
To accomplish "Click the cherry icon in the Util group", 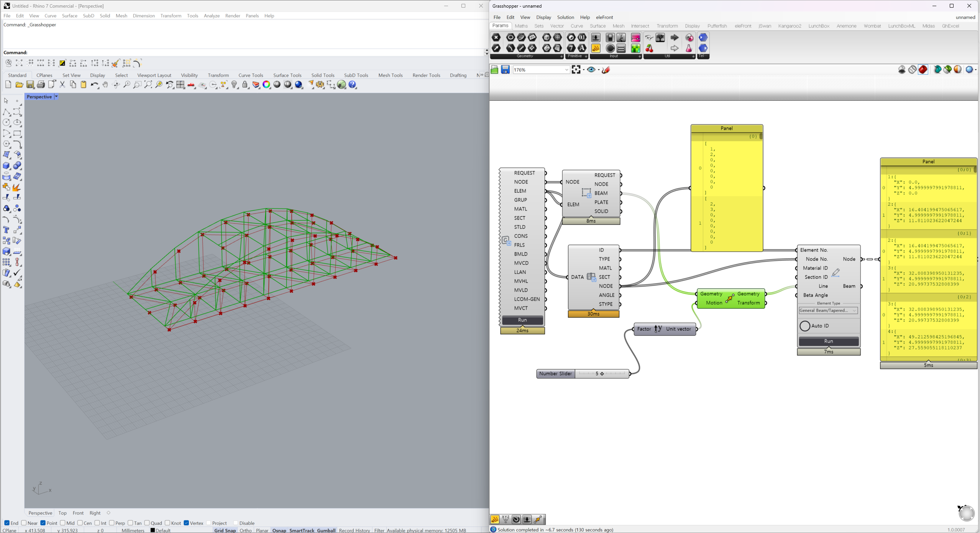I will tap(649, 48).
